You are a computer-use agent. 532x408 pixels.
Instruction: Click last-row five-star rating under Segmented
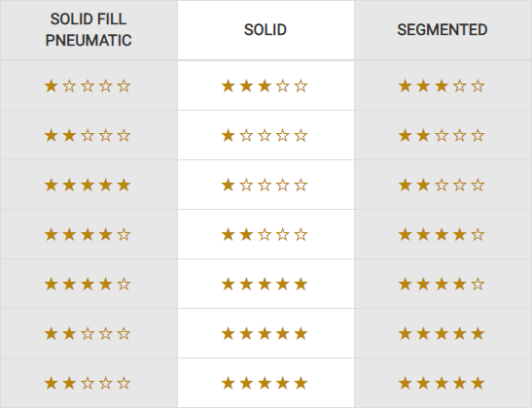442,384
